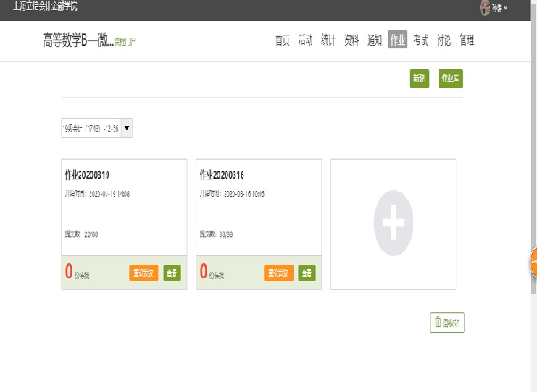Open the 讨论 (Discussion) tab
Image resolution: width=537 pixels, height=392 pixels.
click(x=443, y=40)
